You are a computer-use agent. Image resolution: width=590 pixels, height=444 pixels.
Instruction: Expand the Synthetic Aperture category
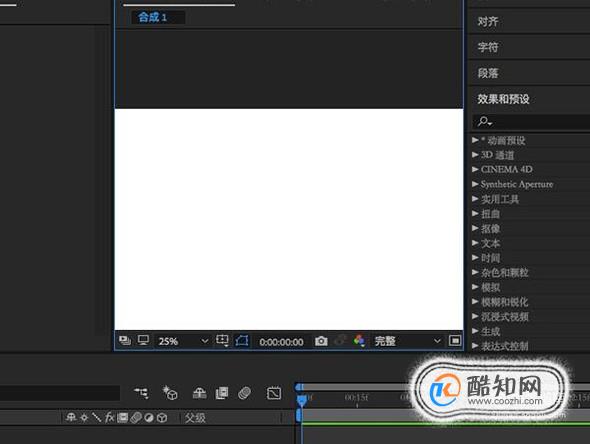click(476, 184)
